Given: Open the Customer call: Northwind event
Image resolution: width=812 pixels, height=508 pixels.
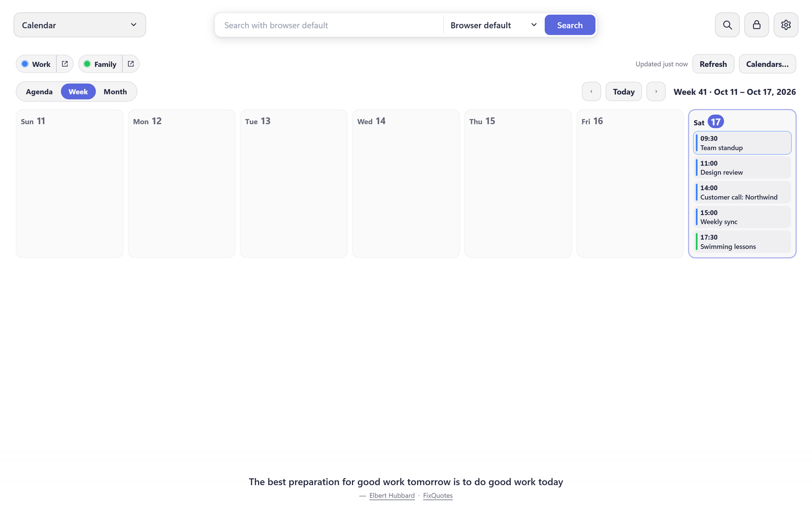Looking at the screenshot, I should pos(742,192).
